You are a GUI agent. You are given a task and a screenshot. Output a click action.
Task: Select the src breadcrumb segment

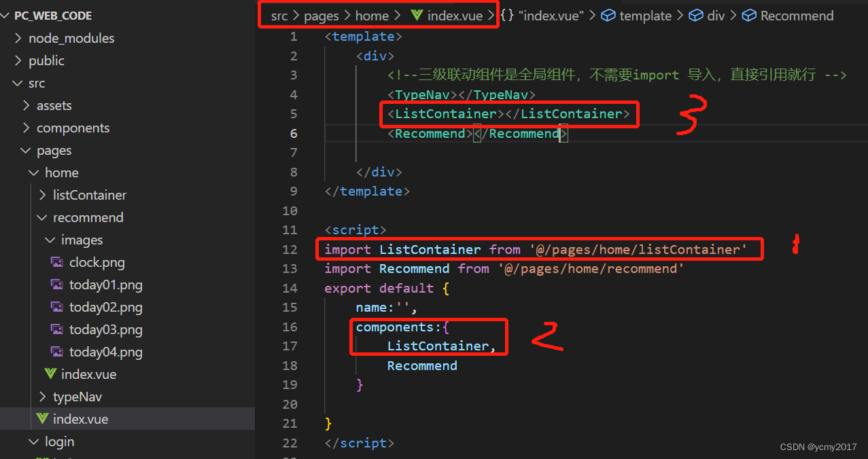pos(279,16)
